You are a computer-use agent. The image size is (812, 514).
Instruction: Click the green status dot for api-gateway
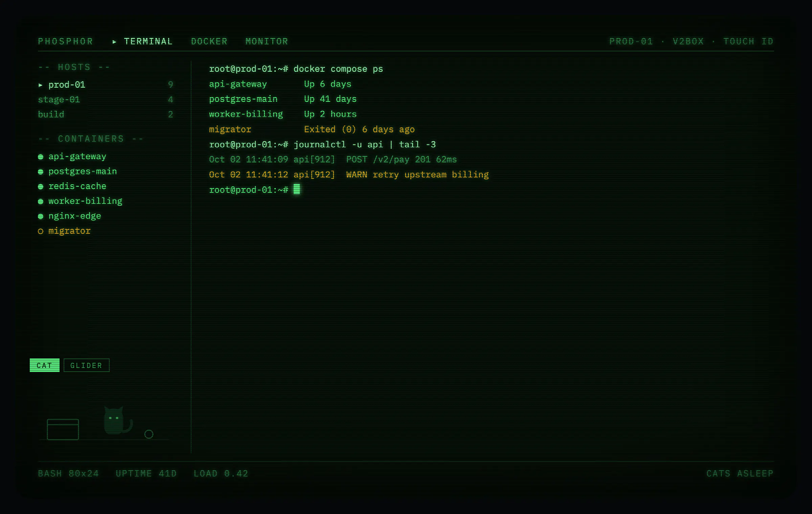pos(41,157)
